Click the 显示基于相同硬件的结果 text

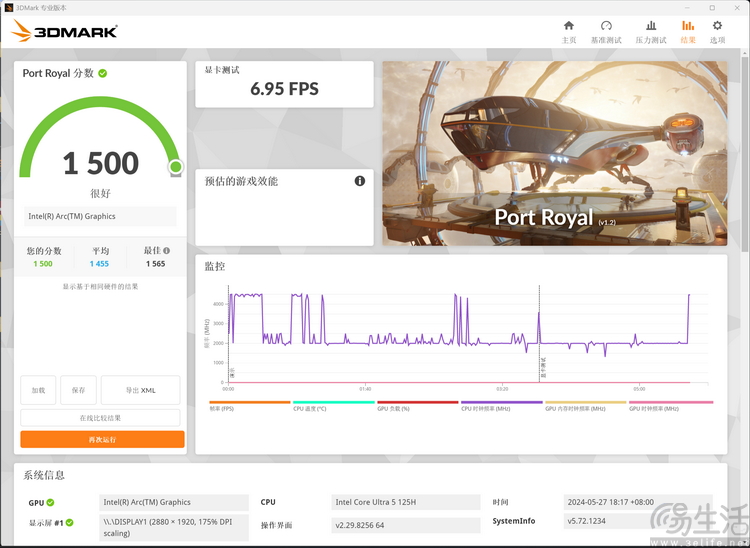coord(100,286)
